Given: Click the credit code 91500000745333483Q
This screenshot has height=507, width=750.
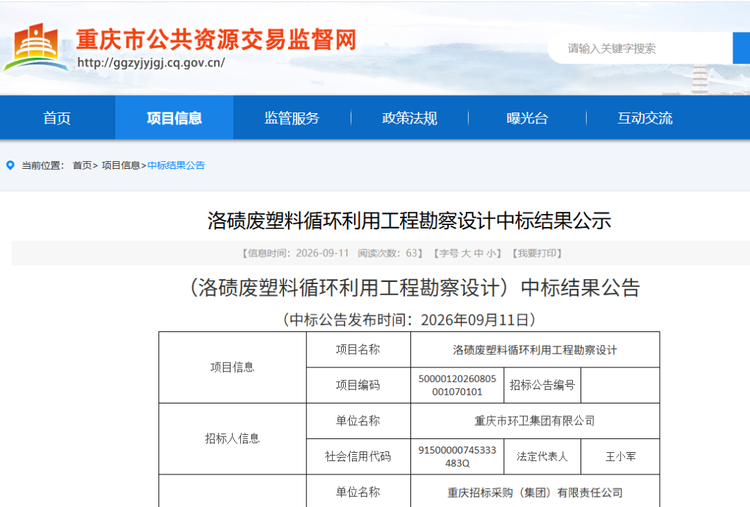Looking at the screenshot, I should pyautogui.click(x=457, y=457).
